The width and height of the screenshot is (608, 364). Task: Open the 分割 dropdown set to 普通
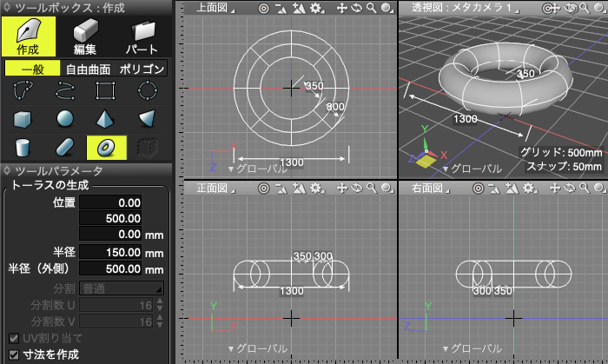121,288
